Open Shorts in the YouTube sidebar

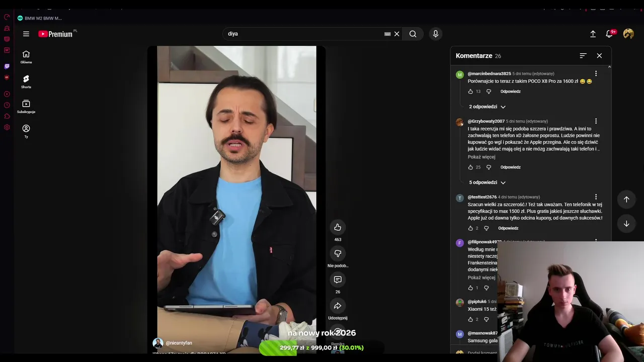click(x=26, y=82)
